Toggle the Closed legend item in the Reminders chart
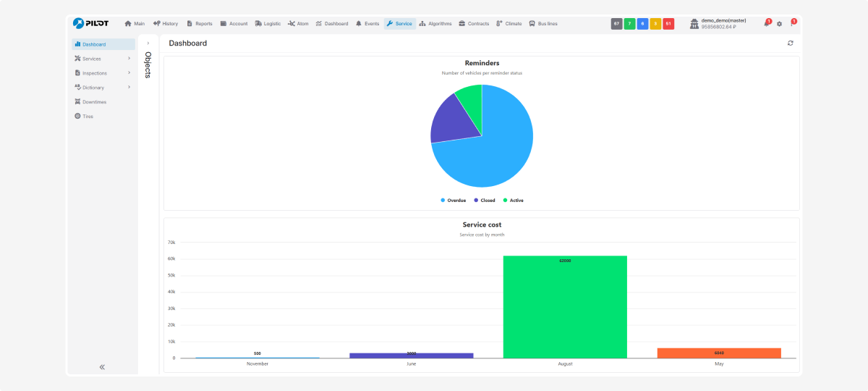This screenshot has height=391, width=868. (x=484, y=200)
